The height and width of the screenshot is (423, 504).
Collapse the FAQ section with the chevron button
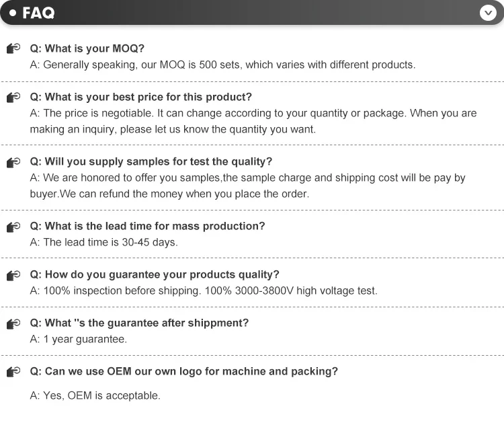(x=488, y=13)
